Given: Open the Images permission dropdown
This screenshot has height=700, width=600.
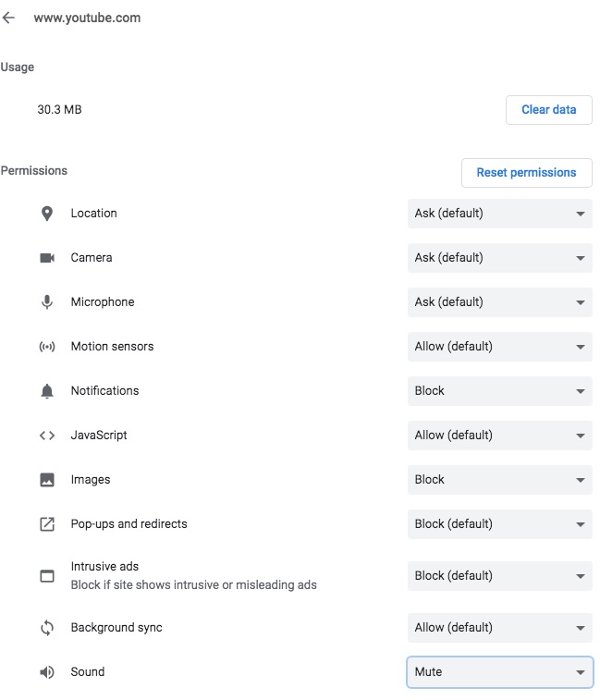Looking at the screenshot, I should 499,480.
